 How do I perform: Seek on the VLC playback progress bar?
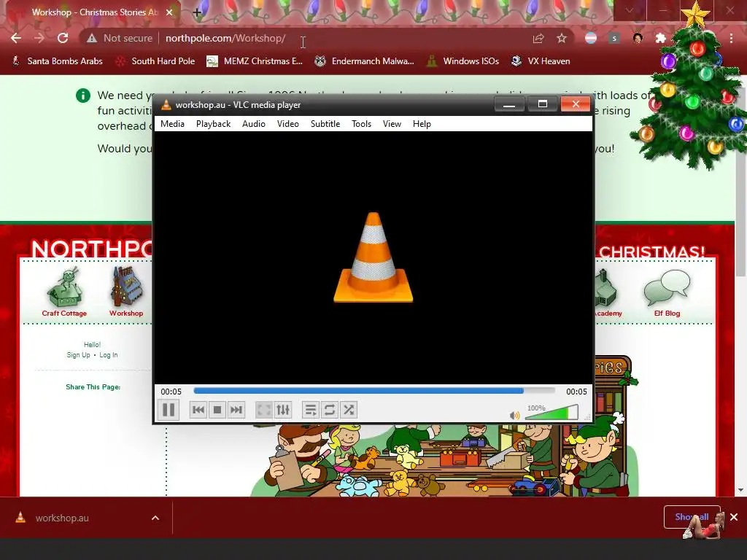click(374, 391)
